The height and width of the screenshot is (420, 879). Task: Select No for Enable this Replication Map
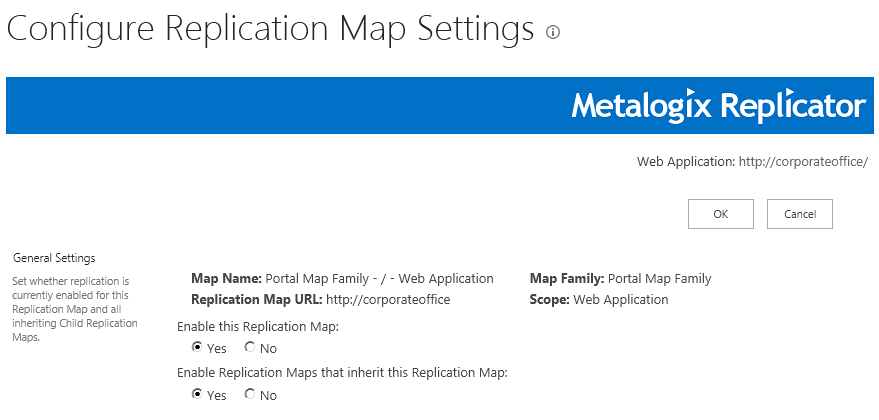click(x=250, y=348)
